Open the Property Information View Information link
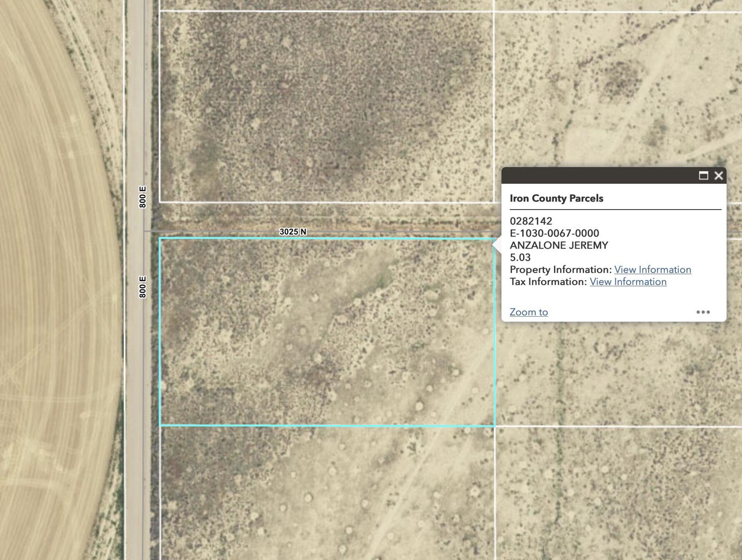 (x=652, y=269)
